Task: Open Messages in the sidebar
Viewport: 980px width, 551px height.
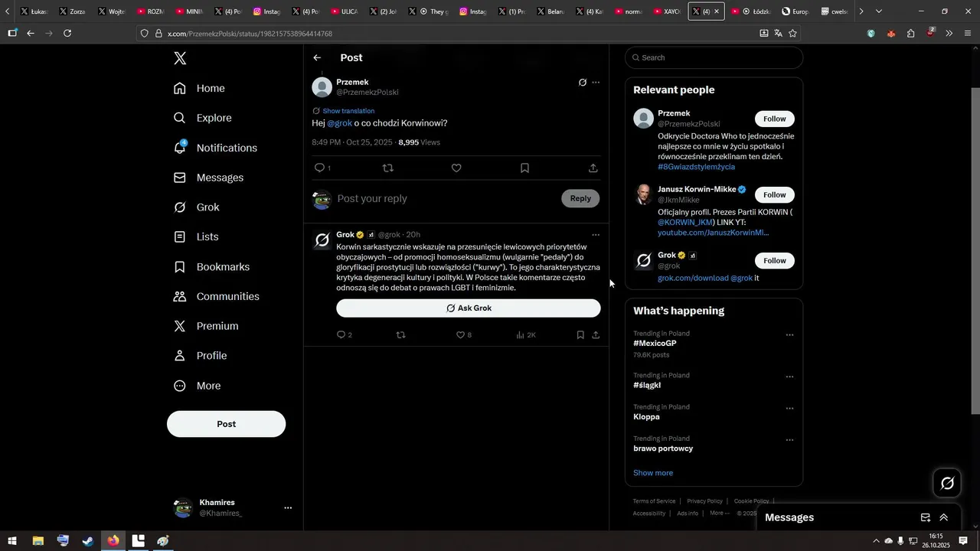Action: click(x=208, y=178)
